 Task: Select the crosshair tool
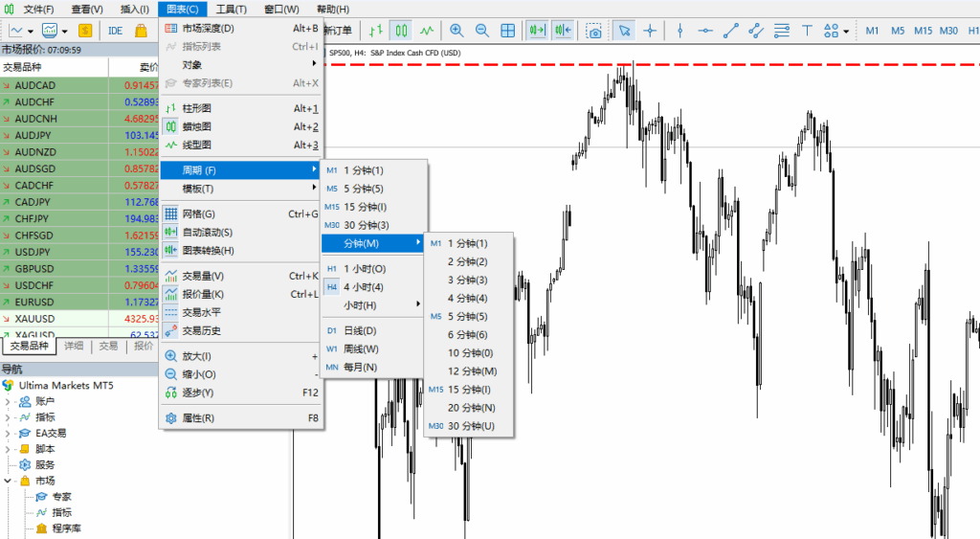[650, 30]
